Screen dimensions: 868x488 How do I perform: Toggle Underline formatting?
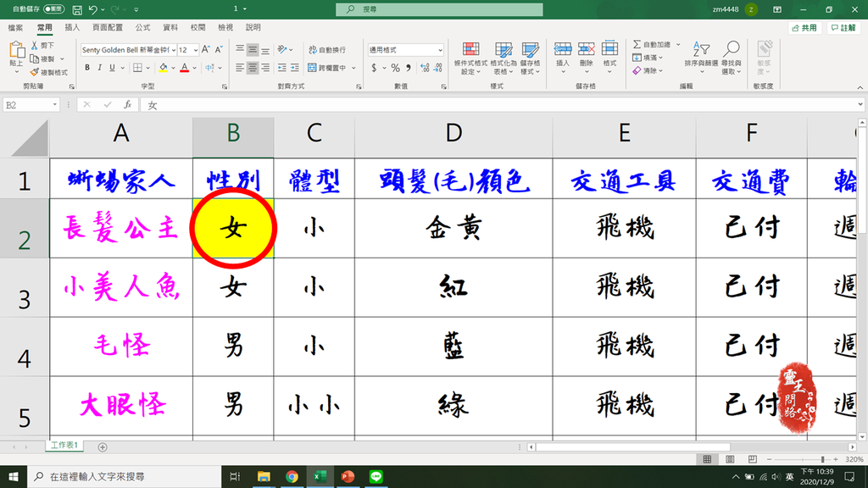[x=112, y=68]
